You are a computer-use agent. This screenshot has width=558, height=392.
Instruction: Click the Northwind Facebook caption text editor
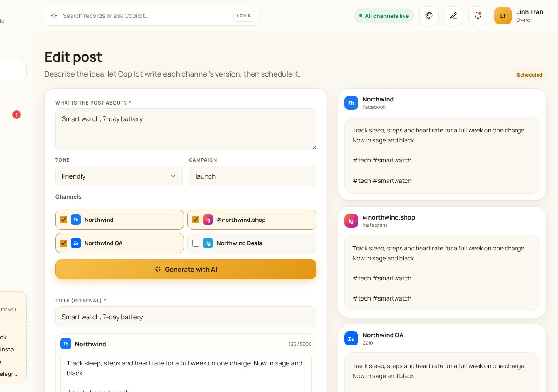pyautogui.click(x=186, y=373)
